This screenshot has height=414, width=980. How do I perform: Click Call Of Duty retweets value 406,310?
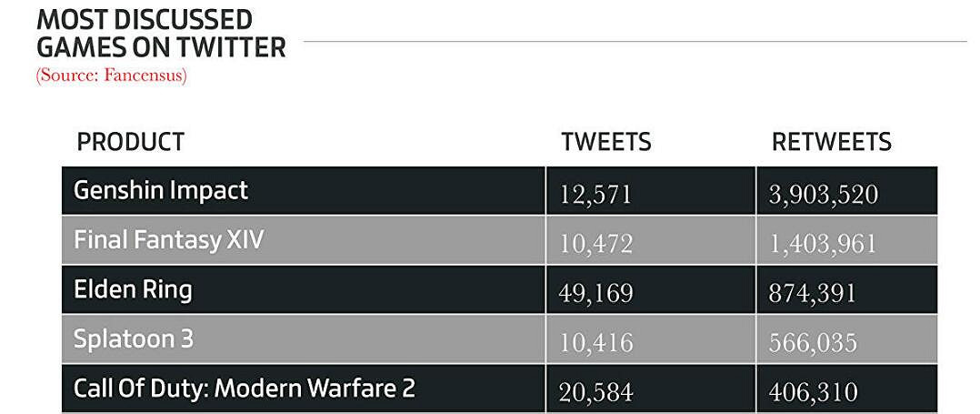point(812,392)
